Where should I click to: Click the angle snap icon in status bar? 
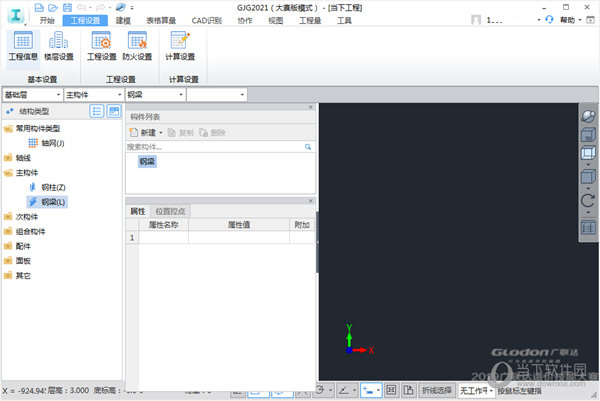click(344, 390)
